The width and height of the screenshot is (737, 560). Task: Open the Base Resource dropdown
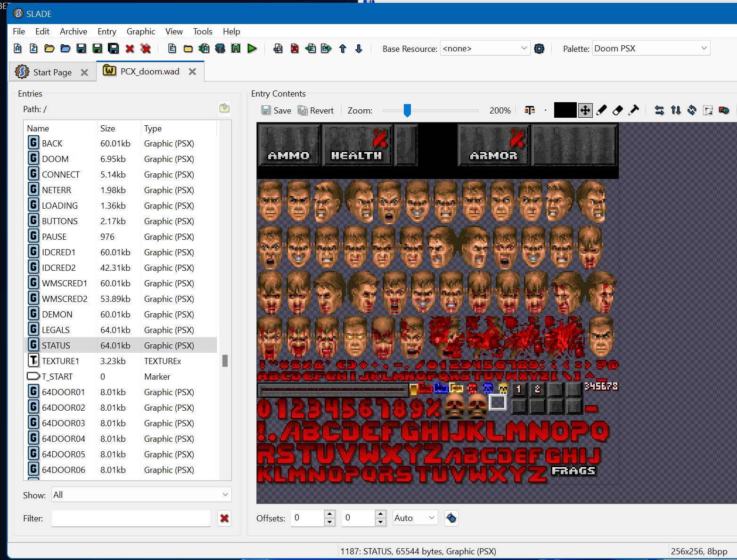tap(485, 48)
